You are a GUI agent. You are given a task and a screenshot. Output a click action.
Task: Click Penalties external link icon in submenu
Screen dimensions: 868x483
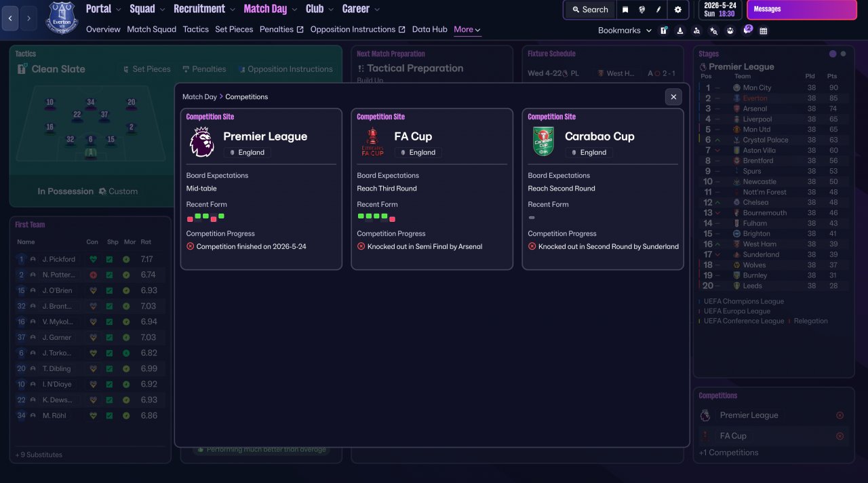coord(300,30)
